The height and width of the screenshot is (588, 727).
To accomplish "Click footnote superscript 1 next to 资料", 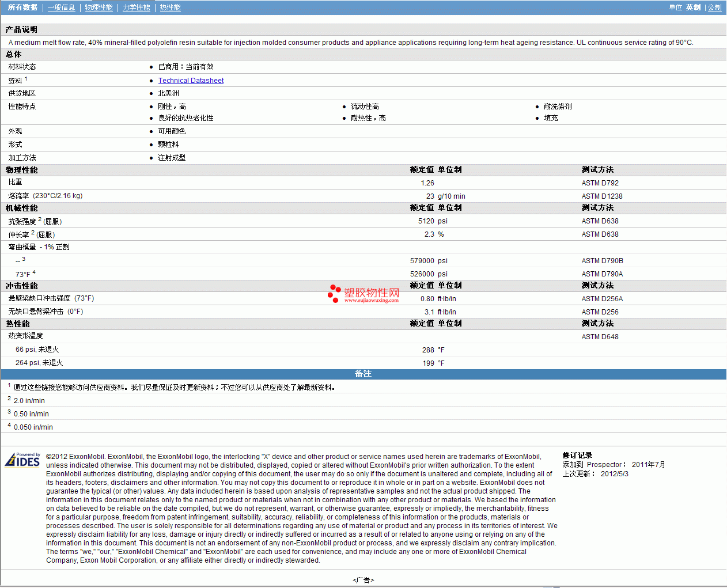I will (26, 79).
